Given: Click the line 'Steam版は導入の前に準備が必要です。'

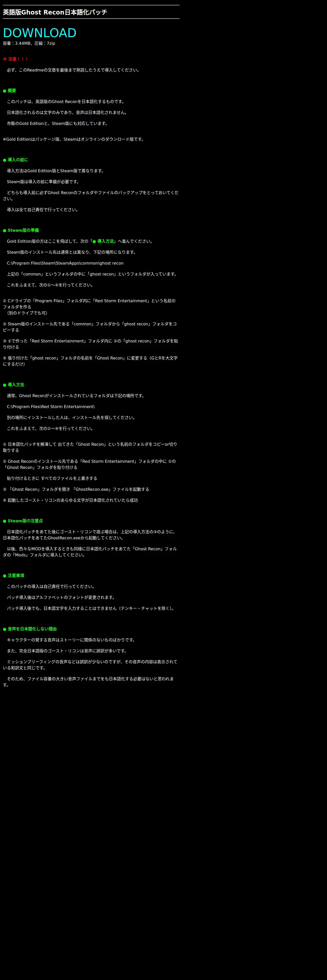Looking at the screenshot, I should point(44,182).
